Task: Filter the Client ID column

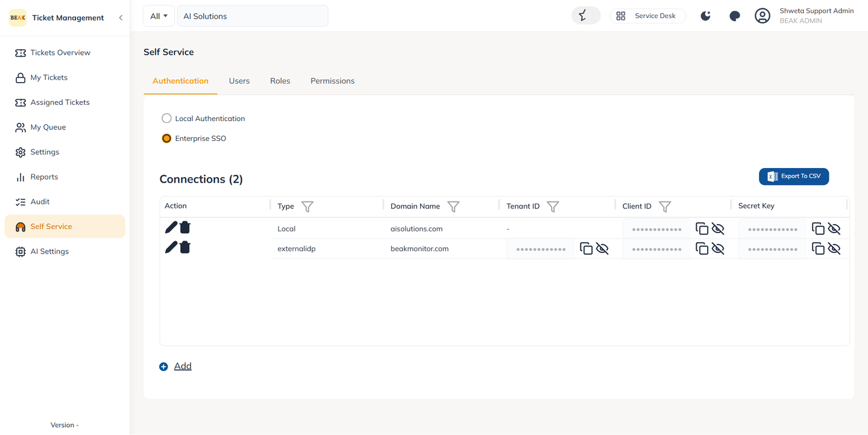Action: 665,207
